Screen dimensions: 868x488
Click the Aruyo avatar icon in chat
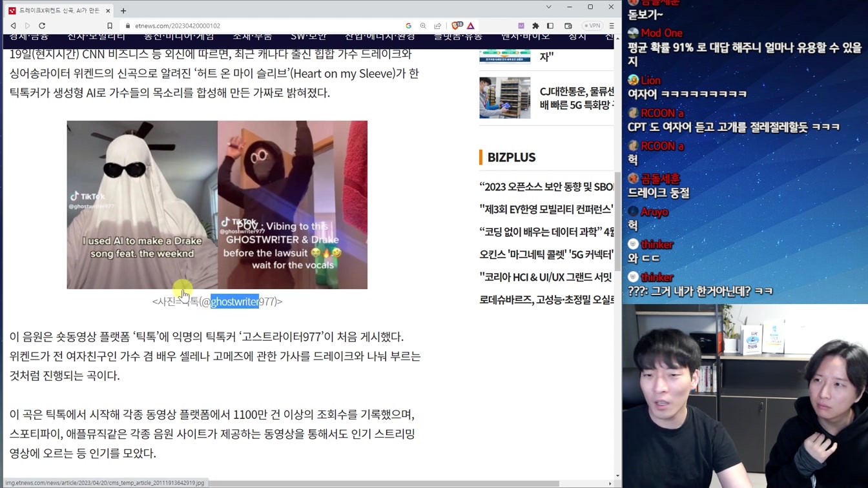633,212
